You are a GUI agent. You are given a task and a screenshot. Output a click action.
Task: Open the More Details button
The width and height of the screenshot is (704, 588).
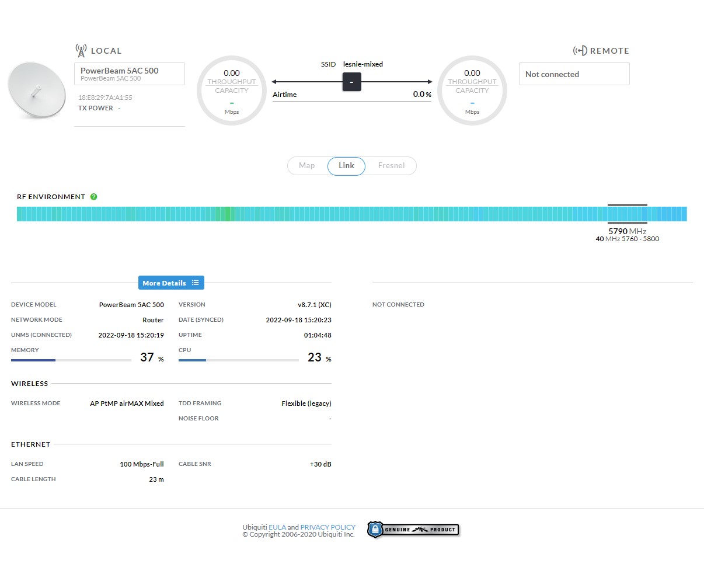171,283
